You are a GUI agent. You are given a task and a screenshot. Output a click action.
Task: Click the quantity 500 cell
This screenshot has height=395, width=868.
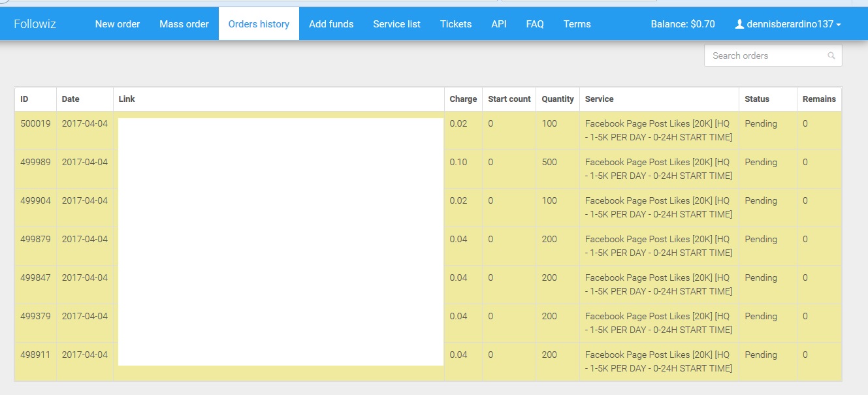coord(549,162)
